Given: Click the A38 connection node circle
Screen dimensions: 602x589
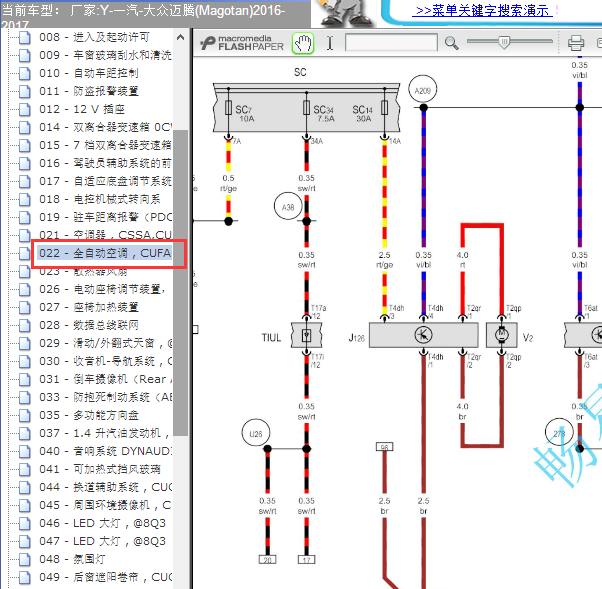Looking at the screenshot, I should tap(288, 207).
